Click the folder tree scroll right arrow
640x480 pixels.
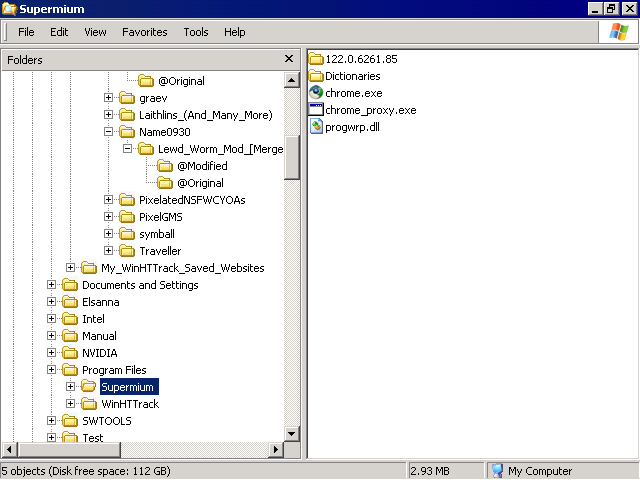point(276,450)
